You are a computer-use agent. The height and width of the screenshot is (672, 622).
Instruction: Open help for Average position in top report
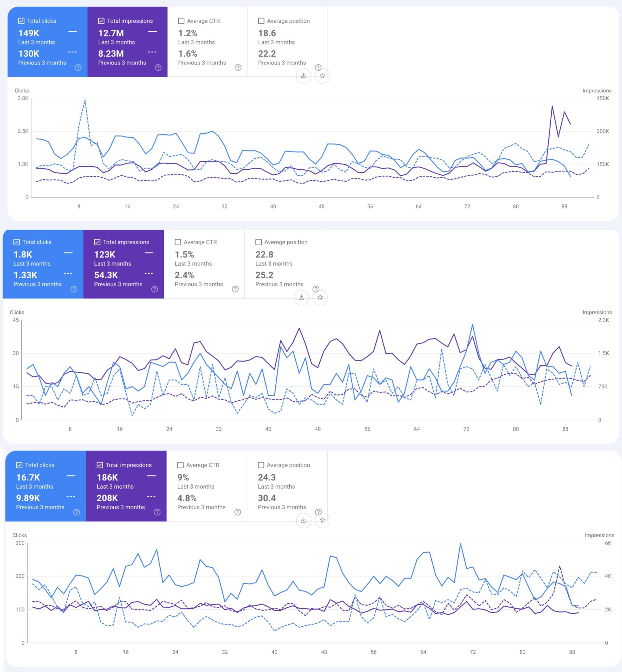318,68
